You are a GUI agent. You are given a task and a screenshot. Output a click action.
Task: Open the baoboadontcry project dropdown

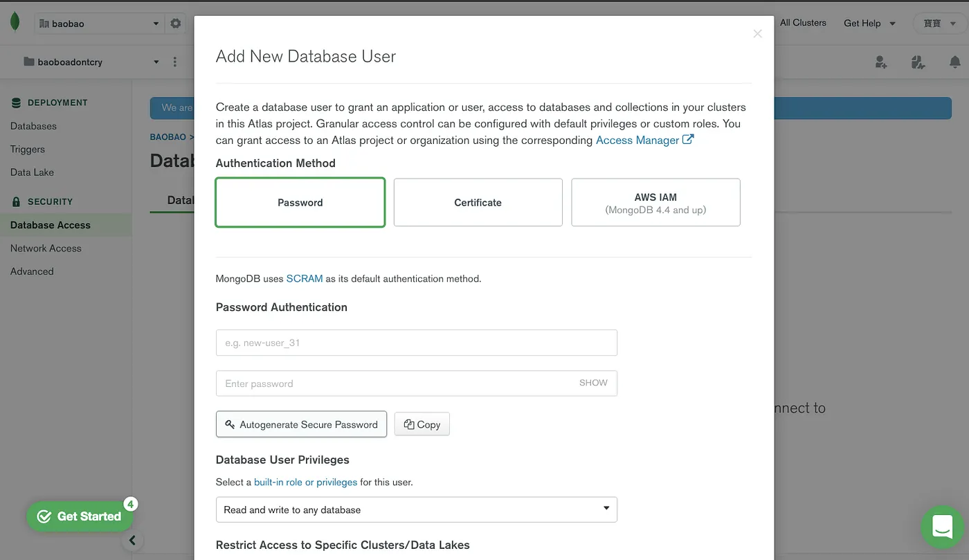91,62
